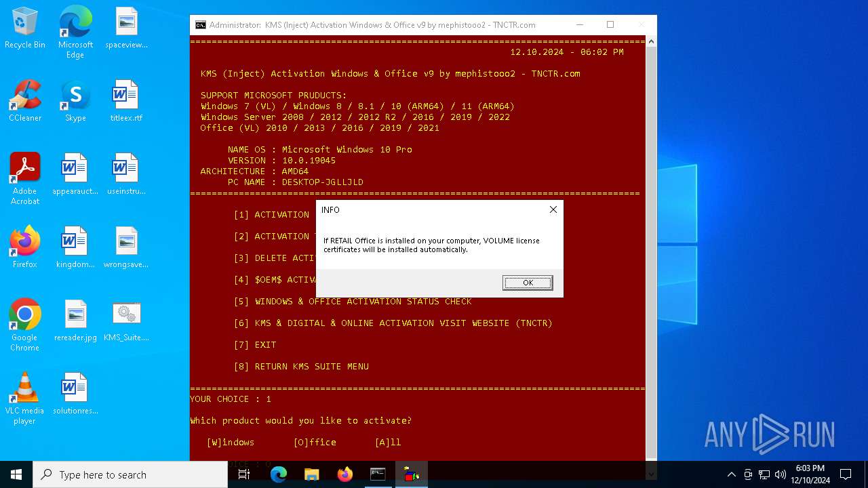Launch Firefox from the desktop

(25, 247)
